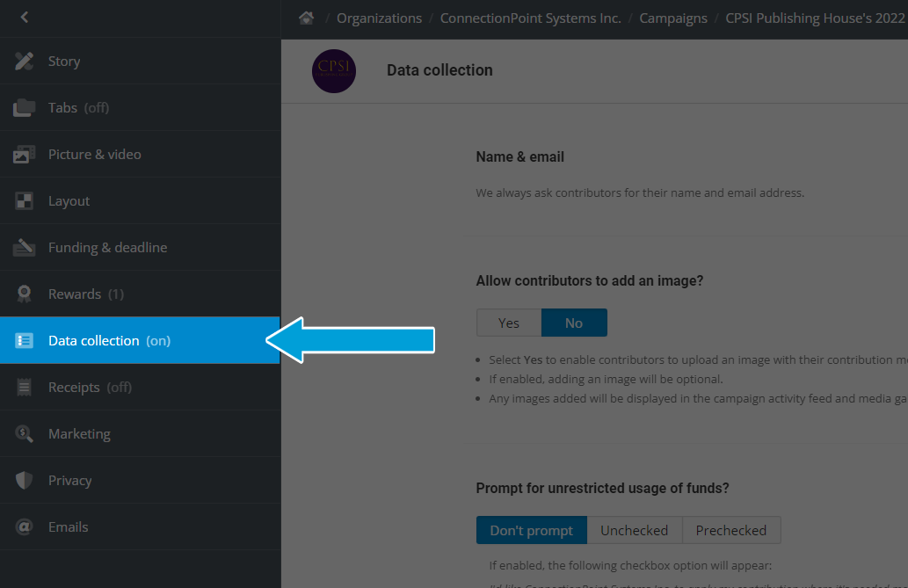The height and width of the screenshot is (588, 908).
Task: Open Receipts (off)
Action: (x=140, y=387)
